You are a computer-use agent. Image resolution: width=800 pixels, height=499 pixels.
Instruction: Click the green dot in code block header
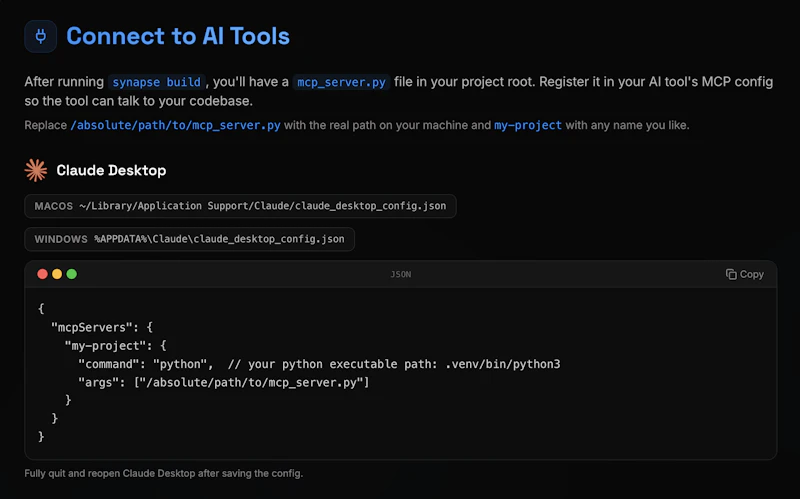72,274
